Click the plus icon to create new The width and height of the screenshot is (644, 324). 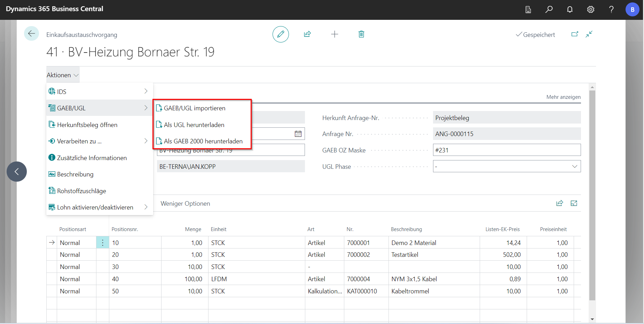click(x=334, y=34)
